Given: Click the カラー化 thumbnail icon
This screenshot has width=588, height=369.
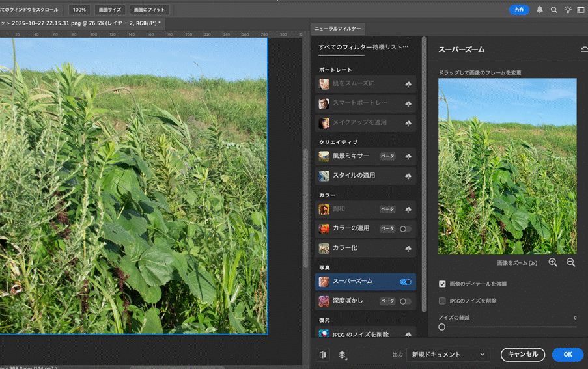Looking at the screenshot, I should point(324,248).
